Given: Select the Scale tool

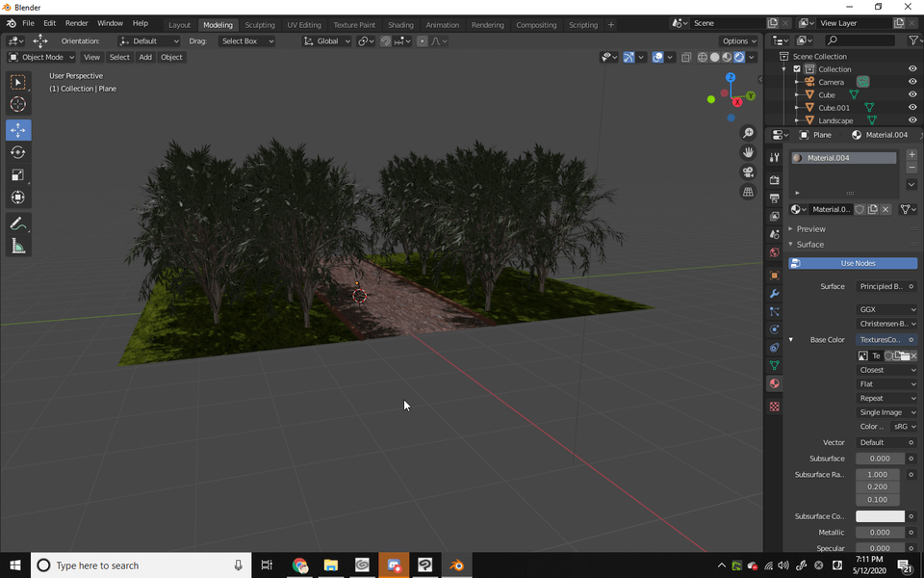Looking at the screenshot, I should pos(18,174).
